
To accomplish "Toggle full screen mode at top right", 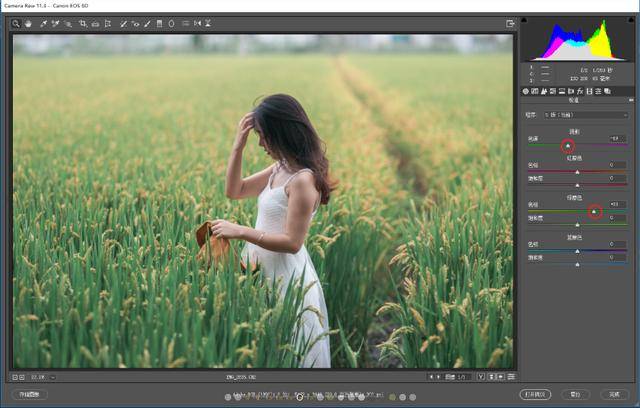I will (x=510, y=23).
